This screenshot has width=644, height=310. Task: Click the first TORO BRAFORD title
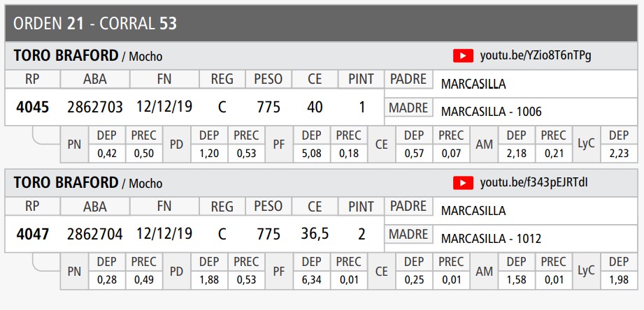click(66, 56)
